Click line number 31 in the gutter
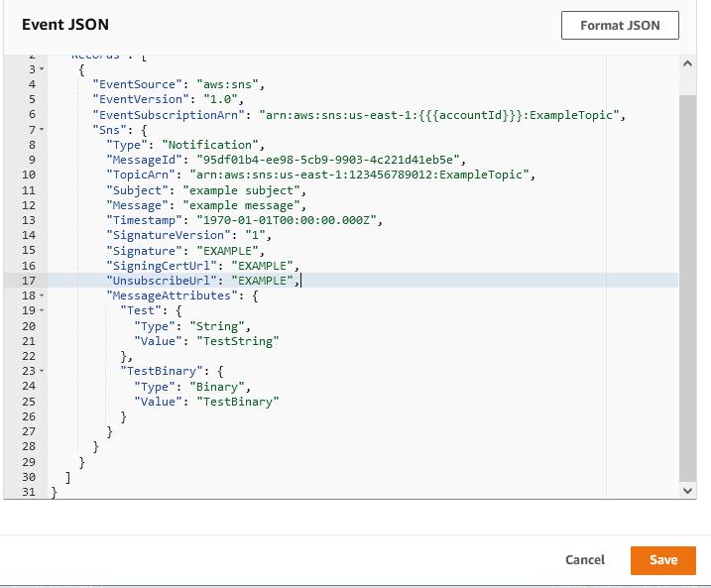This screenshot has width=711, height=588. coord(29,492)
